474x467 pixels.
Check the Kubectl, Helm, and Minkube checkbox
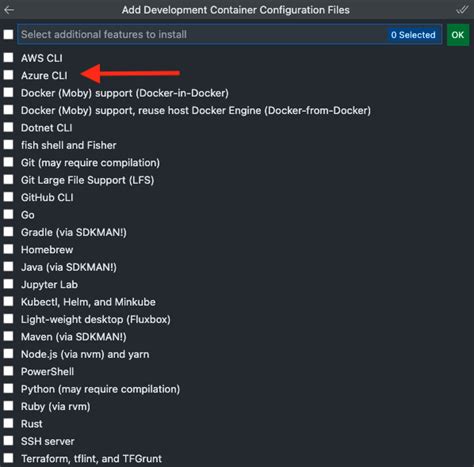8,301
